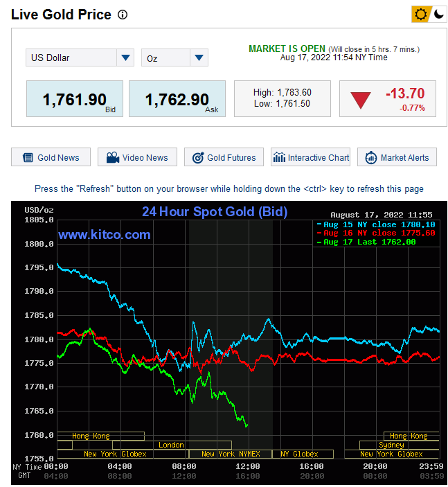Click the Gold Futures target icon
Image resolution: width=448 pixels, height=487 pixels.
(198, 158)
